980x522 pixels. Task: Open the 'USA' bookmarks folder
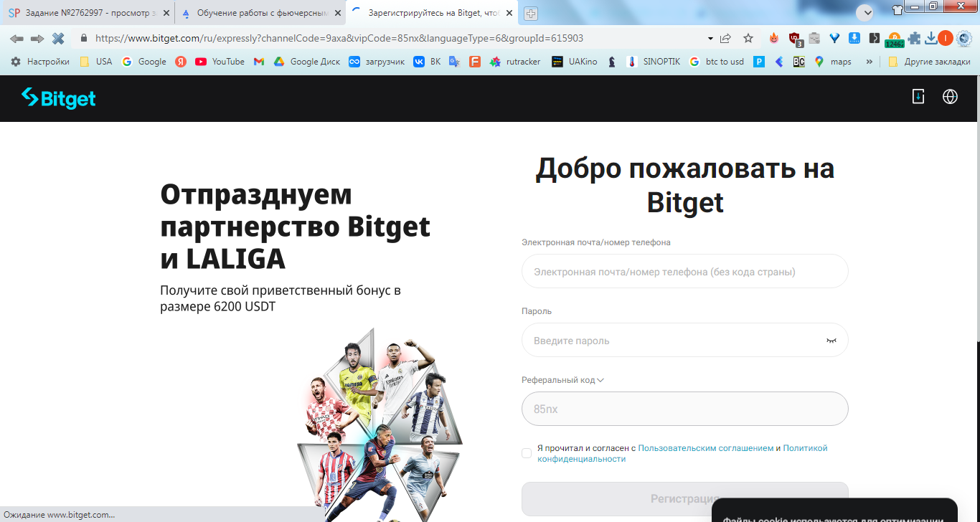tap(96, 62)
